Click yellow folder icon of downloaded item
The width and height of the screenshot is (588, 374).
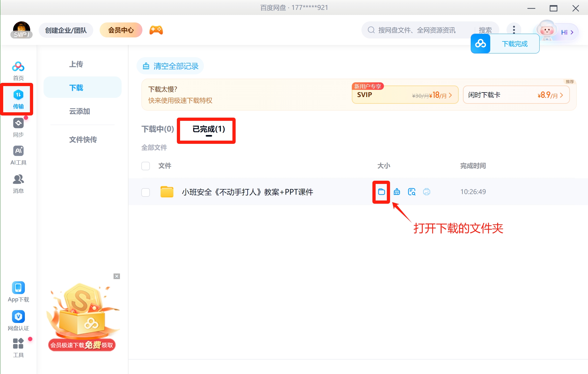pyautogui.click(x=167, y=192)
